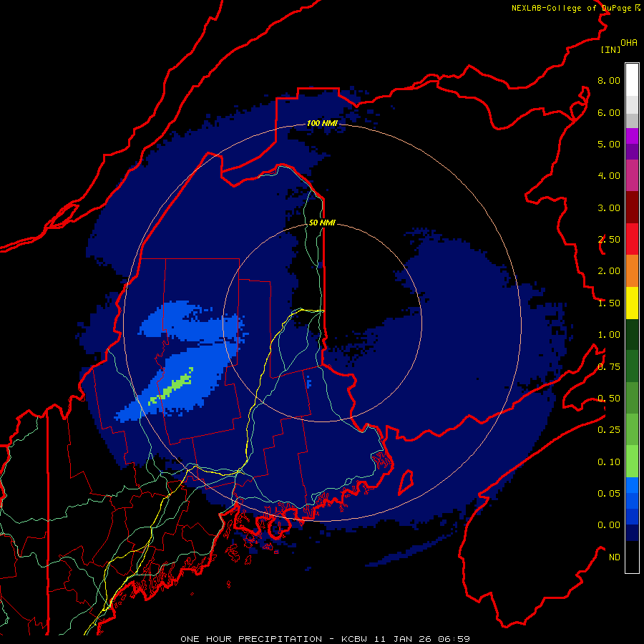Click the 0.10 legend value
Screen dimensions: 644x644
point(609,462)
